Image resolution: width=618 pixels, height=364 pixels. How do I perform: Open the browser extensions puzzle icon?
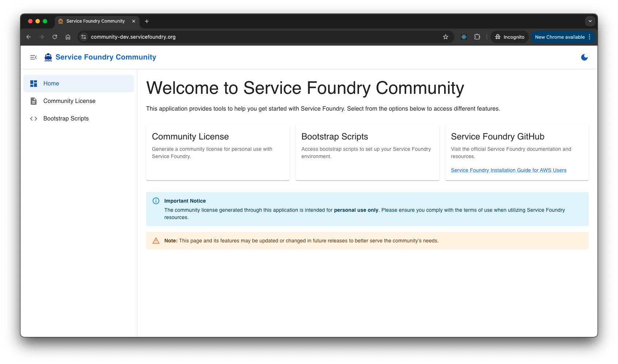[x=477, y=37]
